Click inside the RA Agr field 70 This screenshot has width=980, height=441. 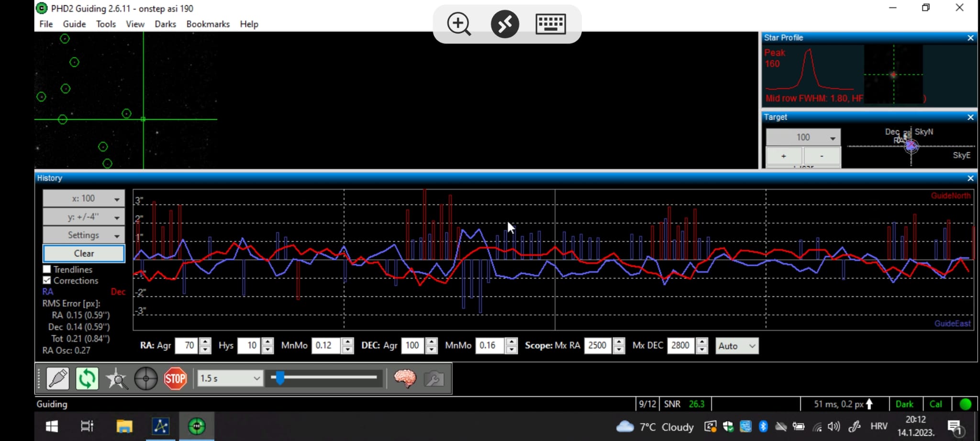tap(187, 346)
